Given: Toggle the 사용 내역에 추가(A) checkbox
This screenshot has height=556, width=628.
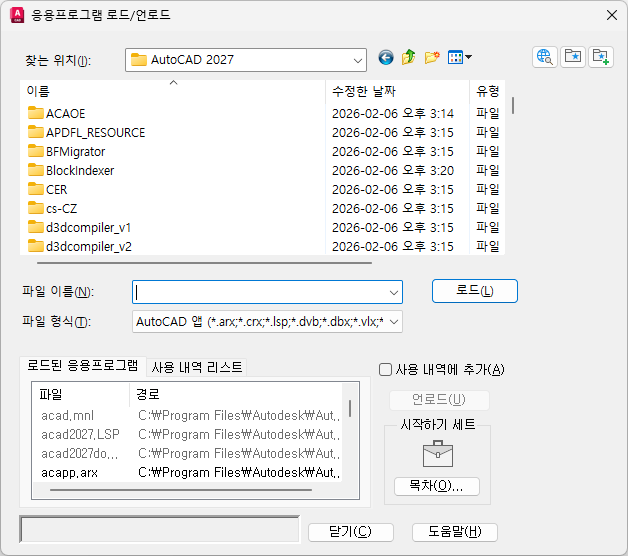Looking at the screenshot, I should pos(385,369).
